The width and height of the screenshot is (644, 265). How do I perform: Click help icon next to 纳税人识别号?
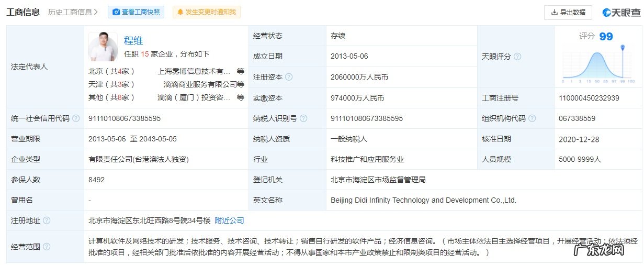(303, 118)
